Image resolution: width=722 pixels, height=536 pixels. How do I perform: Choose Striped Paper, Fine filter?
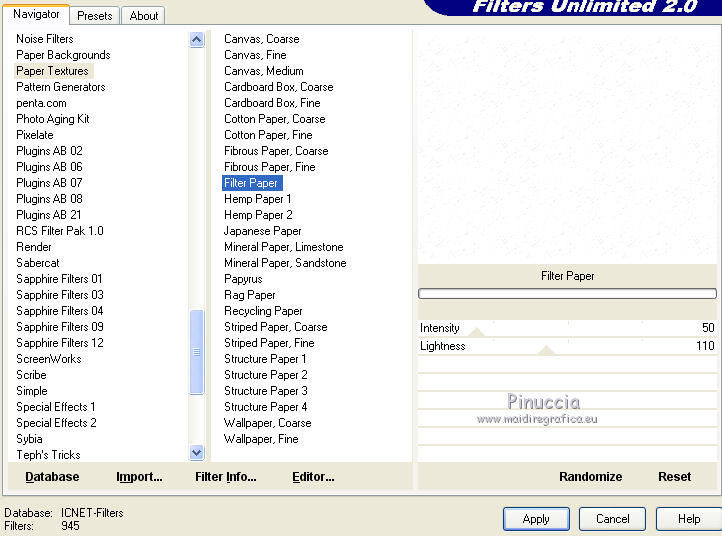(x=269, y=343)
